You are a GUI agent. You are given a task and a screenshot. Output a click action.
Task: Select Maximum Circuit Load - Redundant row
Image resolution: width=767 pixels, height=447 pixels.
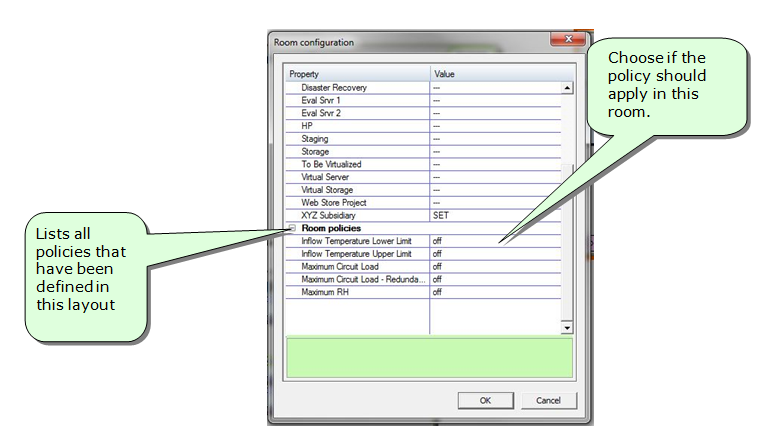click(x=356, y=280)
